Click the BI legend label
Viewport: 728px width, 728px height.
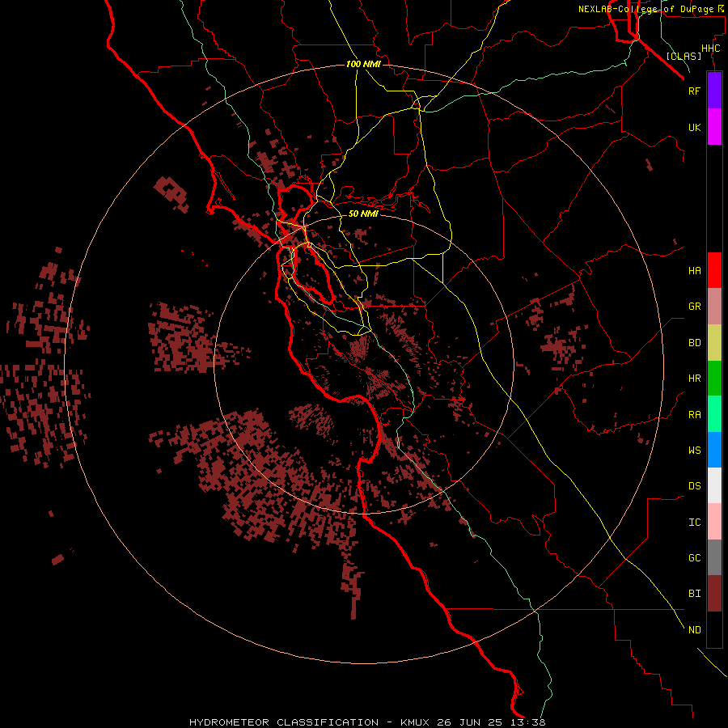694,594
